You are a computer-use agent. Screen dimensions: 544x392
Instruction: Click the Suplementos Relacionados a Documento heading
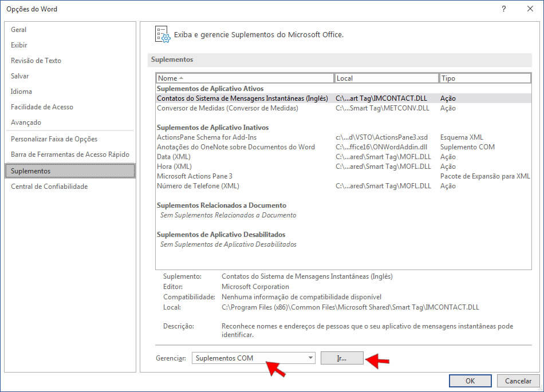coord(222,205)
